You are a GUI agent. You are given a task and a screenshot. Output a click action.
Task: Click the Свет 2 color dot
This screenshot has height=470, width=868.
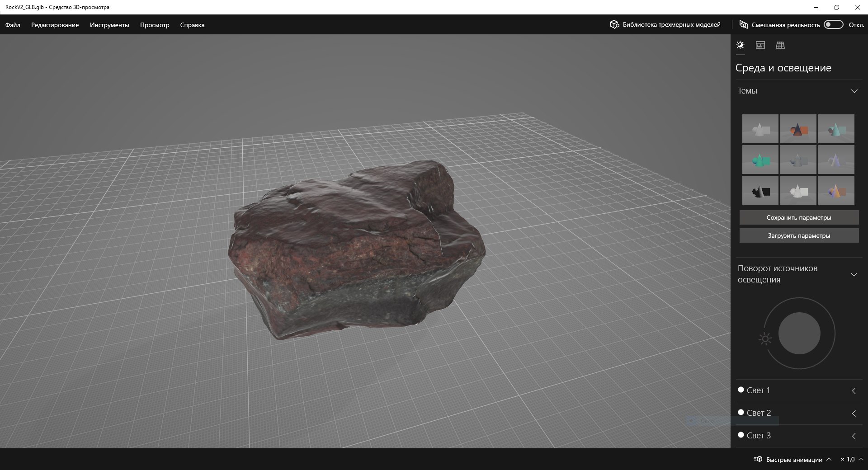tap(741, 412)
